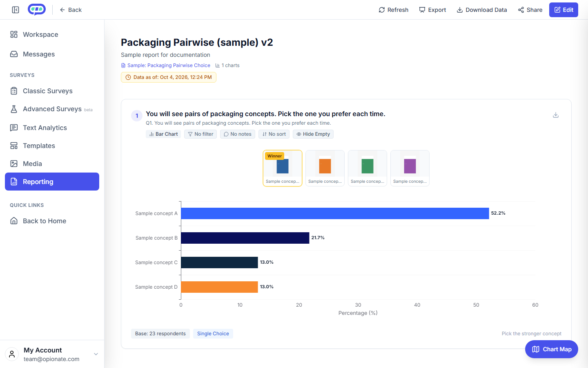
Task: Click the Base: 23 respondents badge
Action: pyautogui.click(x=160, y=334)
